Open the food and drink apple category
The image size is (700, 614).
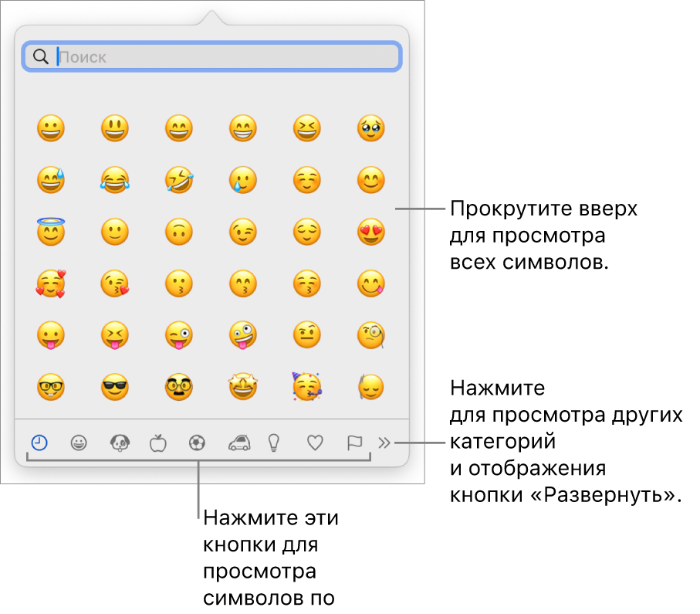tap(157, 443)
